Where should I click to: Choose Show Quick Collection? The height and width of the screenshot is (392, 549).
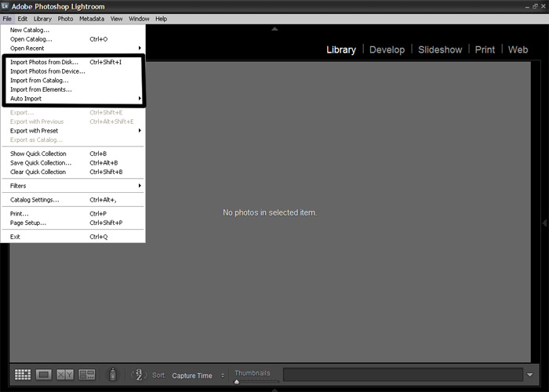pos(73,154)
